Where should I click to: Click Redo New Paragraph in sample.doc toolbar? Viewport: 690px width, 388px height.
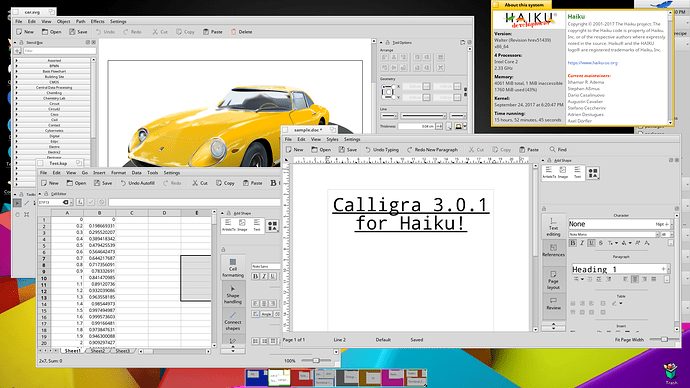pos(432,150)
